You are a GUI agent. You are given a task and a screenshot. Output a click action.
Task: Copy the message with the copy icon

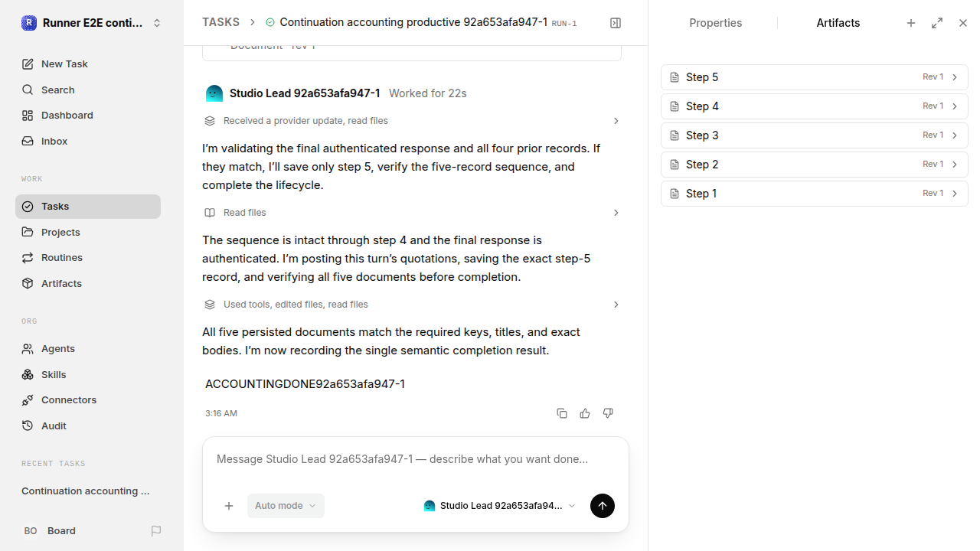point(562,413)
